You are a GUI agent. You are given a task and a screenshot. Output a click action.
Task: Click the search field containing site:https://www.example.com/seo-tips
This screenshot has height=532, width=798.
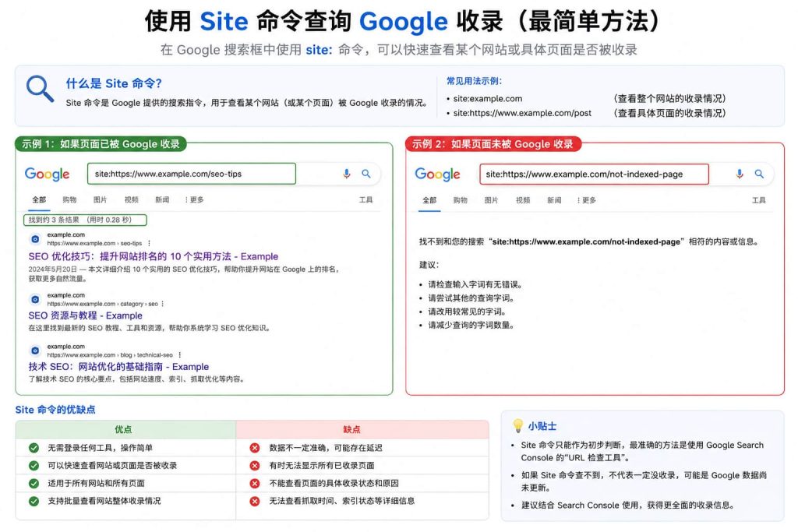[192, 174]
